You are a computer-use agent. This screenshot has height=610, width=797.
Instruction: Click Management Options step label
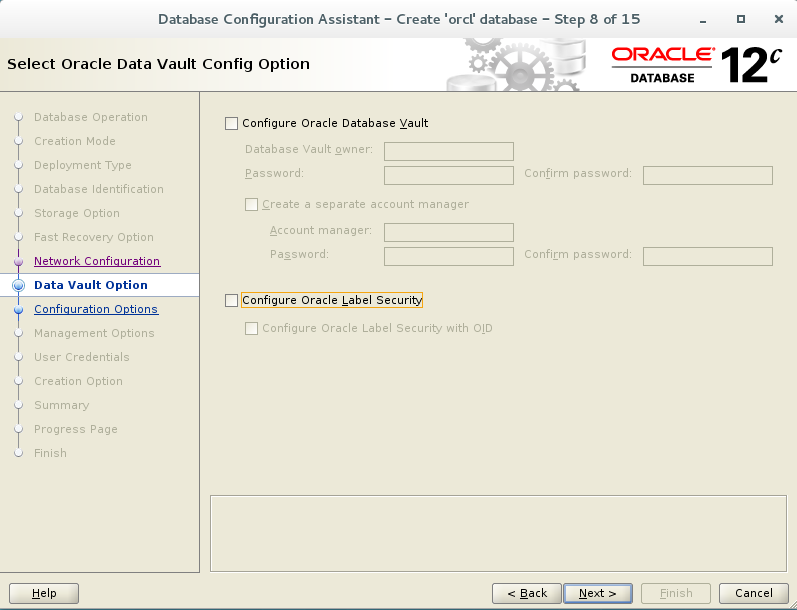coord(94,333)
